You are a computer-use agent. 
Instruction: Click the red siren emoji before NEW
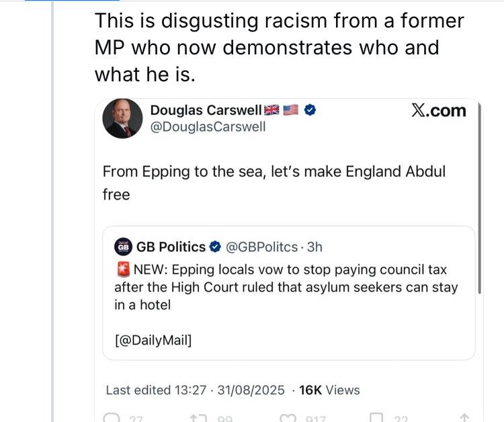(x=122, y=270)
